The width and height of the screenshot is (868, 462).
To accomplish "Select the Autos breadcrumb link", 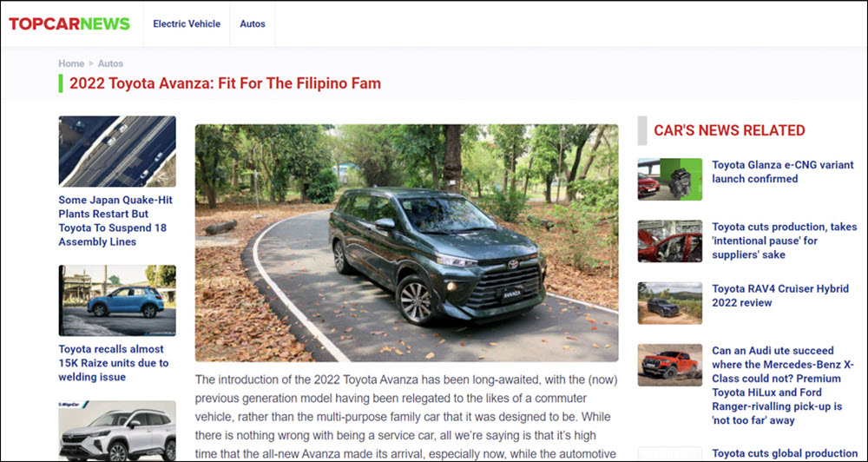I will point(111,63).
